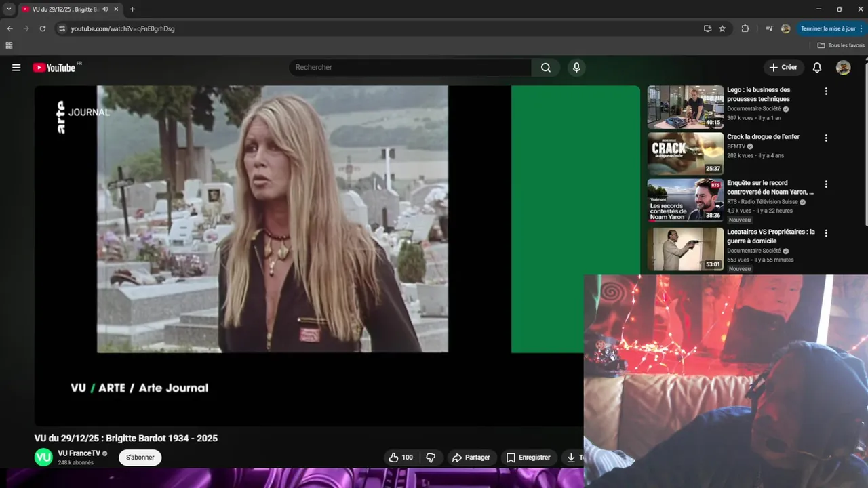
Task: Reload the page with the refresh icon
Action: click(x=42, y=28)
